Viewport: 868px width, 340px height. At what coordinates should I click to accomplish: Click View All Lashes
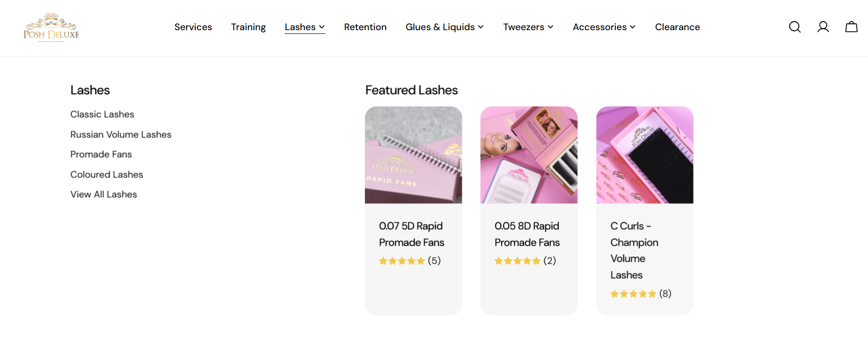(x=104, y=194)
